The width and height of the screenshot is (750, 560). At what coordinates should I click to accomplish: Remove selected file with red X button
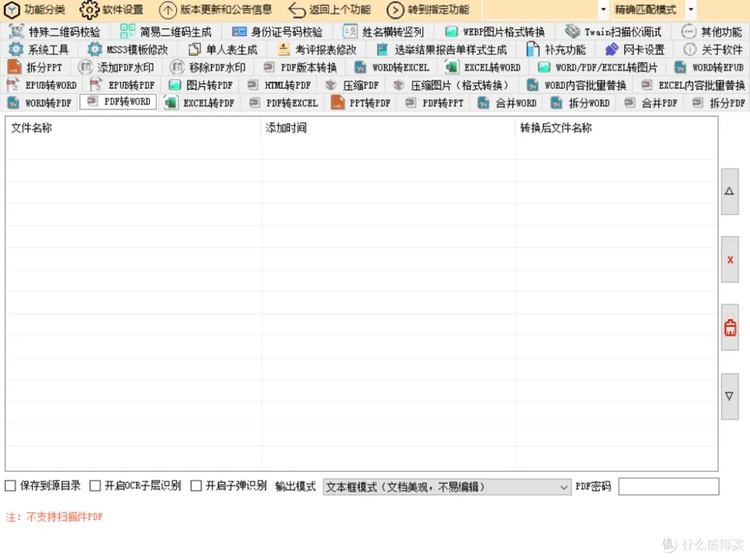(x=729, y=260)
